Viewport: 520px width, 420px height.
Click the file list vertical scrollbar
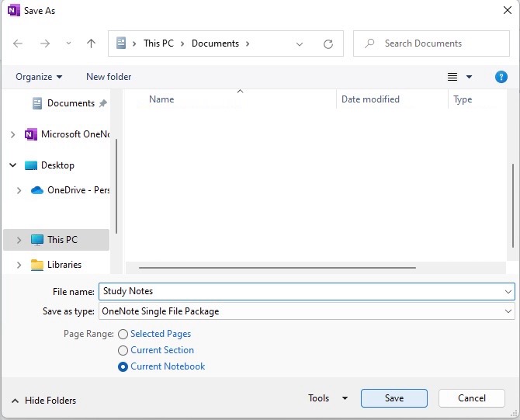(513, 206)
